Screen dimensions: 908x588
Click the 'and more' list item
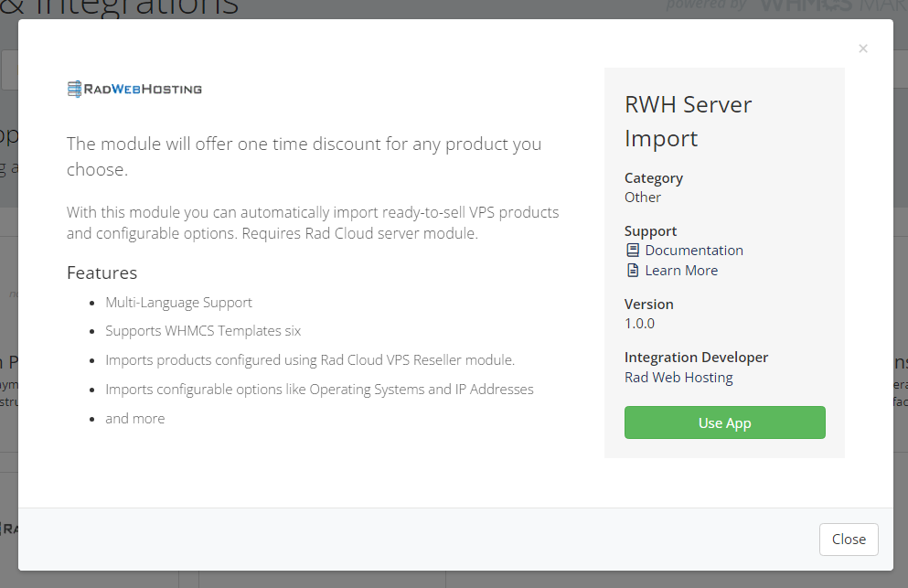point(134,419)
